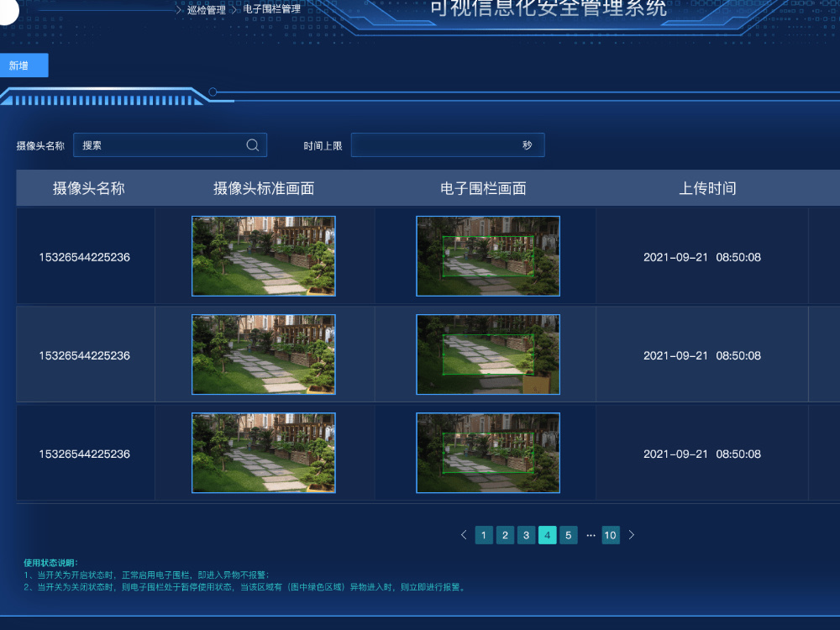Image resolution: width=840 pixels, height=630 pixels.
Task: Open second row electronic fence thumbnail
Action: click(488, 354)
